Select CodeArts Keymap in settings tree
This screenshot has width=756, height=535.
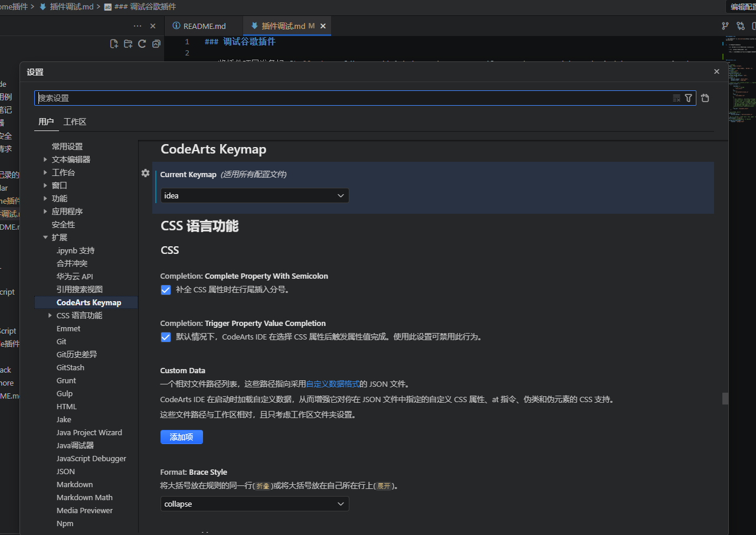[x=89, y=302]
